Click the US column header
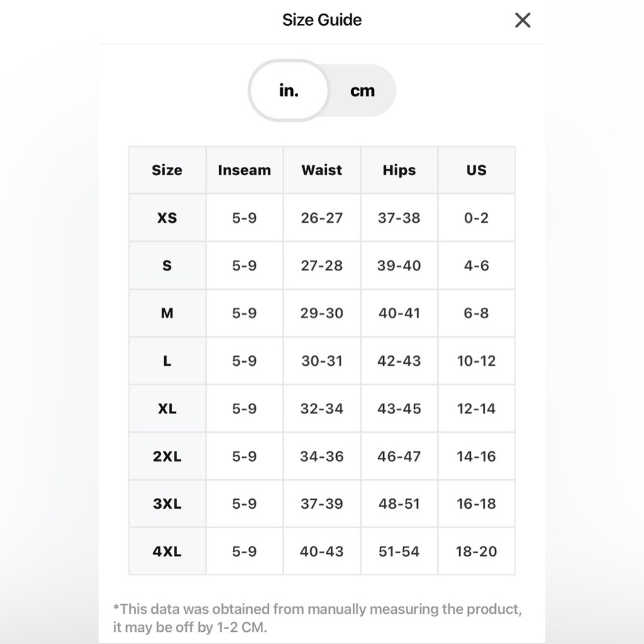This screenshot has height=644, width=644. point(477,170)
